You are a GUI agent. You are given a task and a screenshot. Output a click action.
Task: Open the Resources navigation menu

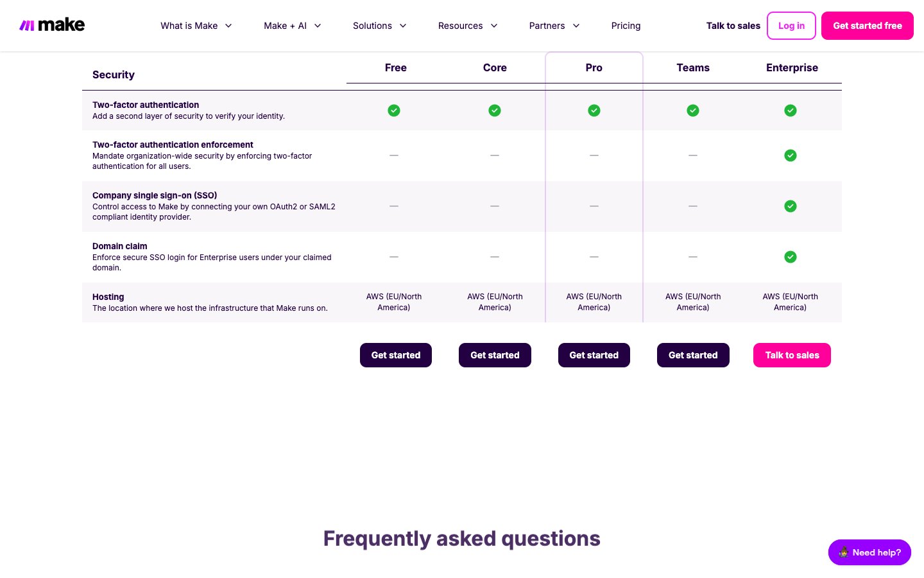468,26
